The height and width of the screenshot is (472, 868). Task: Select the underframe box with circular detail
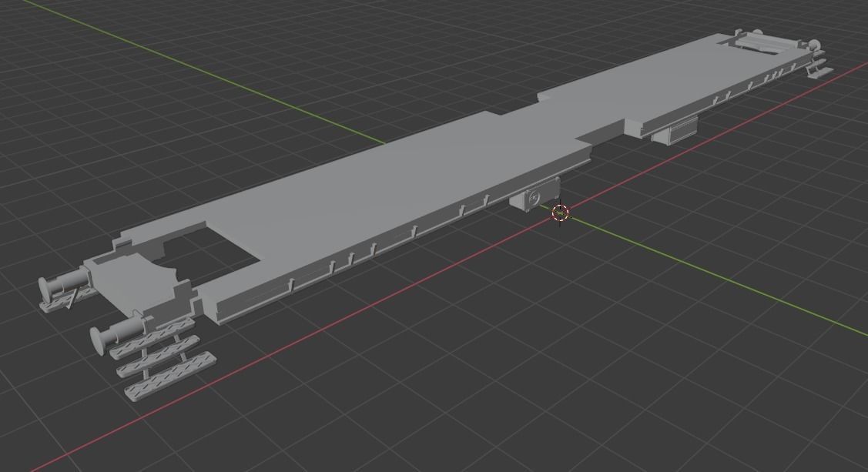[535, 194]
